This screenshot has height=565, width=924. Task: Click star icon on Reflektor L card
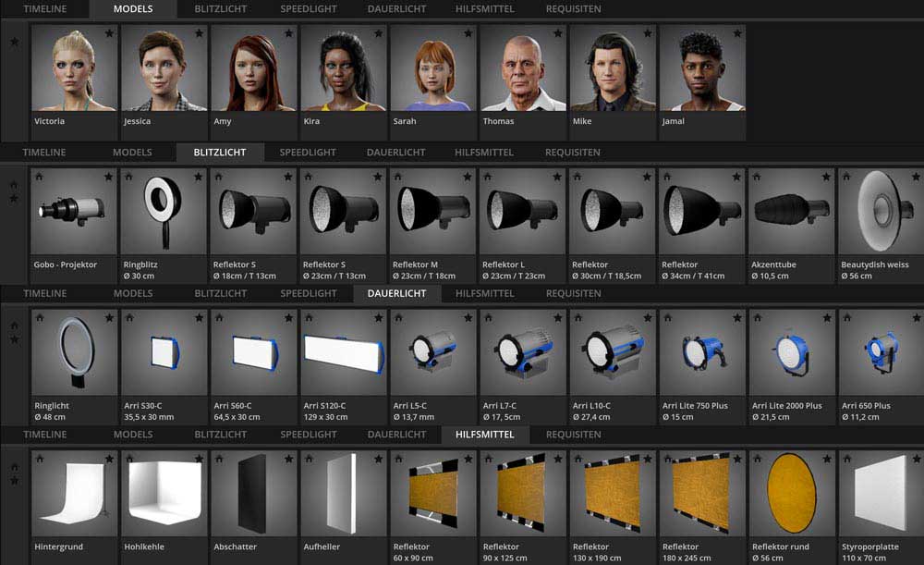pos(557,177)
